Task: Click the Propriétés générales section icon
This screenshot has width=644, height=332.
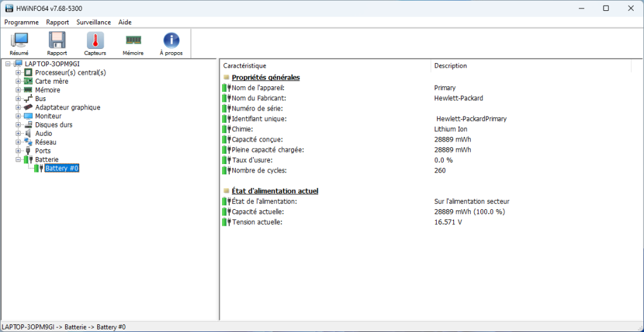Action: point(226,77)
